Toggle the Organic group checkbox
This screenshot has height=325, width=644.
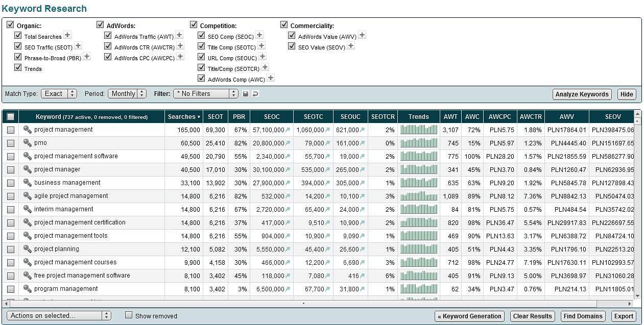tap(10, 24)
